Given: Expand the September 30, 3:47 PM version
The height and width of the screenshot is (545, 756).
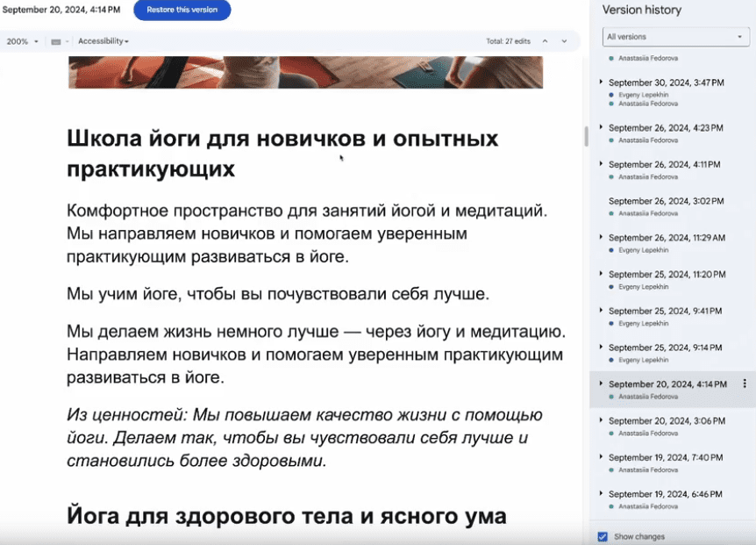Looking at the screenshot, I should pos(601,82).
